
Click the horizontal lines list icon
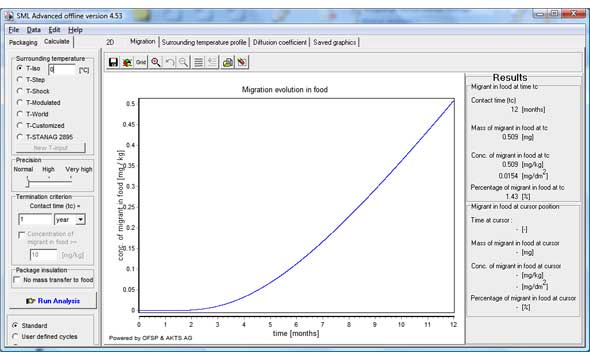[x=198, y=62]
